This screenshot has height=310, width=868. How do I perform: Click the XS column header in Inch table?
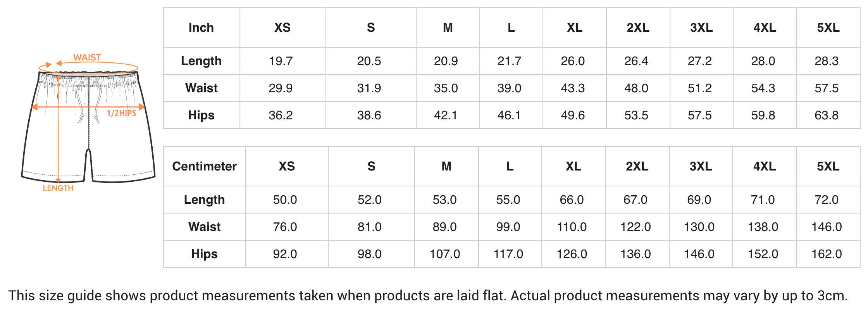[282, 28]
